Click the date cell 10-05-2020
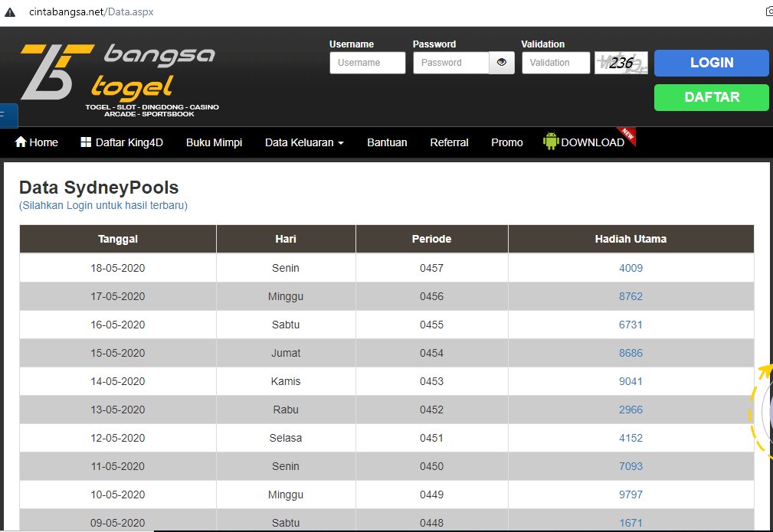Image resolution: width=773 pixels, height=532 pixels. [x=118, y=494]
